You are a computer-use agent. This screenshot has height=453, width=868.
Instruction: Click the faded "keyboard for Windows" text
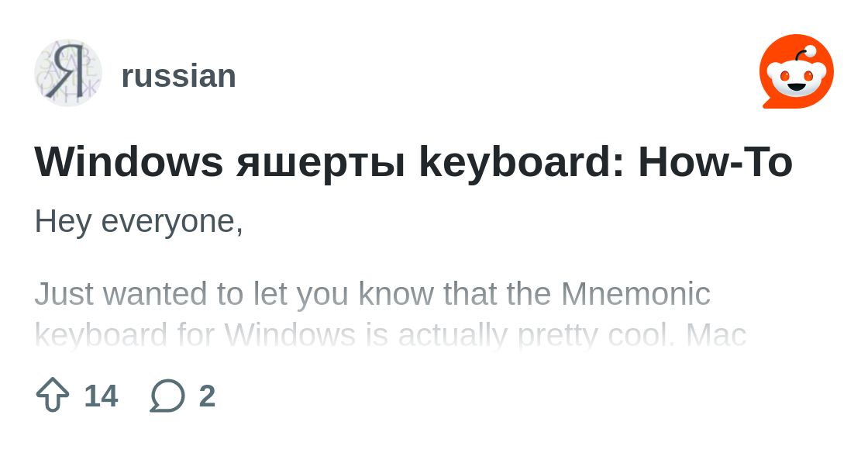[x=194, y=335]
